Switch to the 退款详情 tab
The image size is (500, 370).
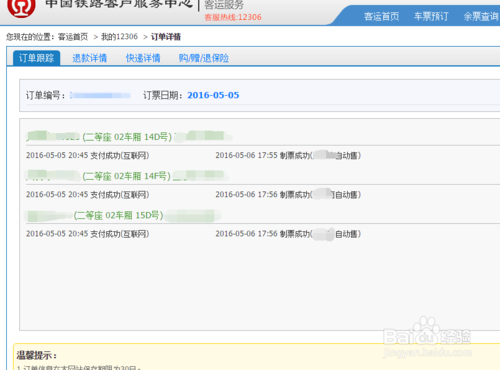click(x=89, y=58)
